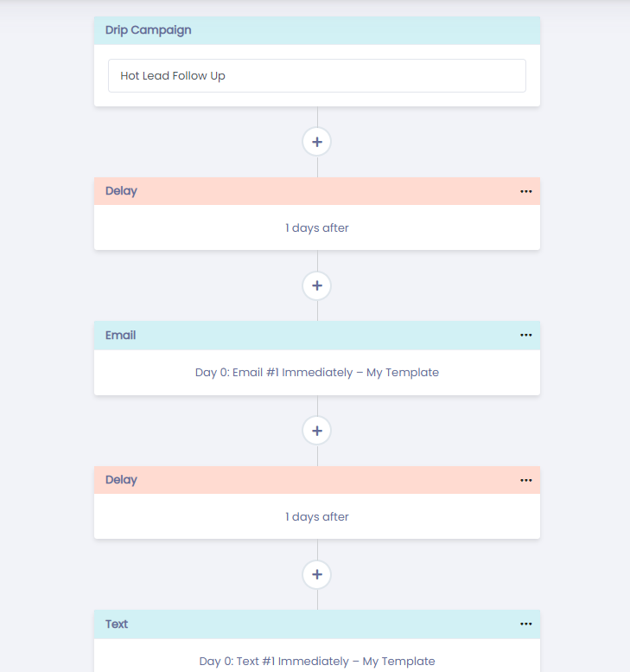Viewport: 630px width, 672px height.
Task: Click the 'Email' step title label
Action: [121, 336]
